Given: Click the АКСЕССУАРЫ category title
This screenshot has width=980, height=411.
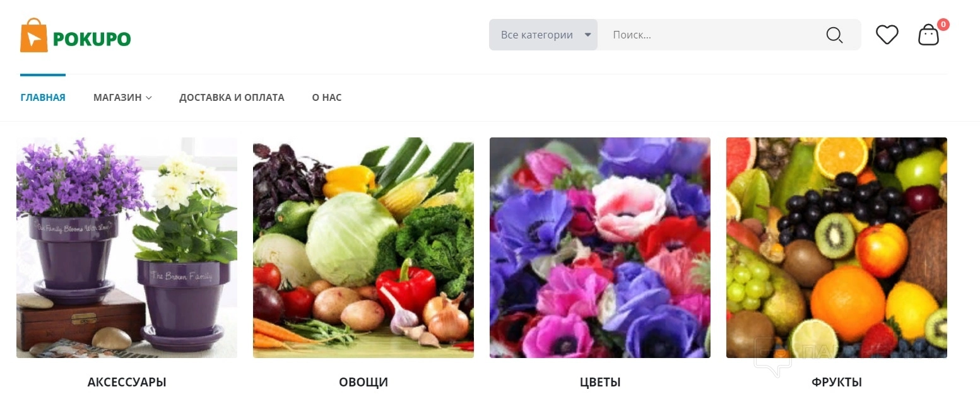Looking at the screenshot, I should point(127,382).
